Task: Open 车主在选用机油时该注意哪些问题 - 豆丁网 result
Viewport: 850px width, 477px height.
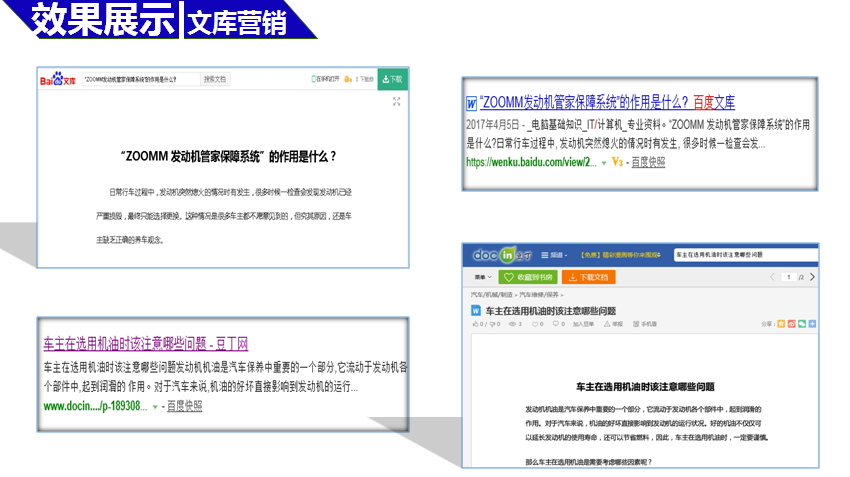Action: (145, 343)
